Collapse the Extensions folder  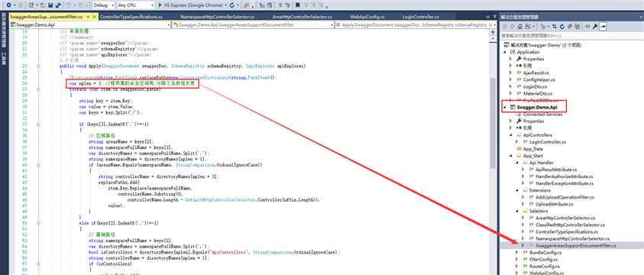[517, 190]
